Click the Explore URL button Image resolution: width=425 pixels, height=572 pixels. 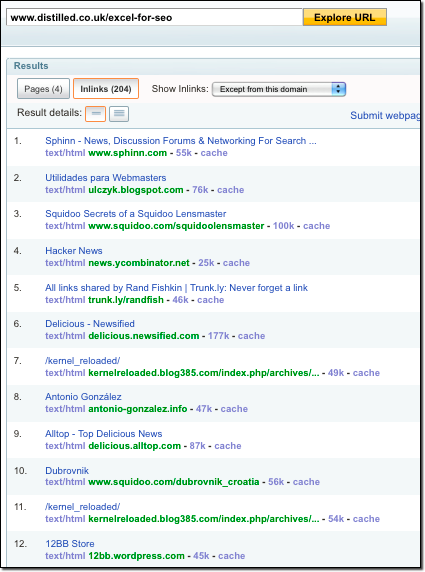pyautogui.click(x=344, y=18)
